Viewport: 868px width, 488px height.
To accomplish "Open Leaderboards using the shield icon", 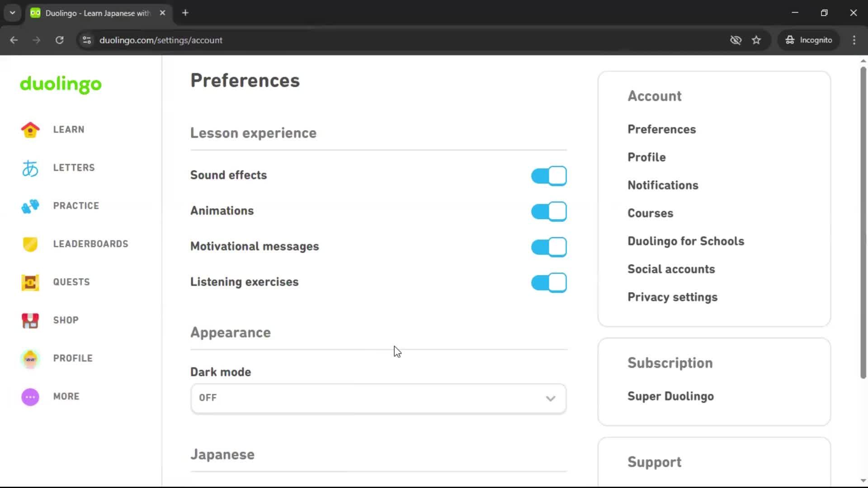I will point(30,244).
